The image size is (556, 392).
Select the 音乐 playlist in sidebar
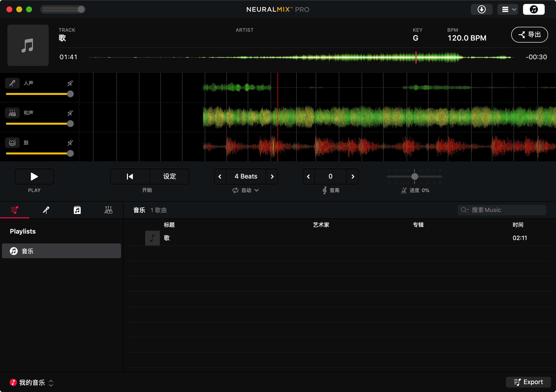pos(62,251)
